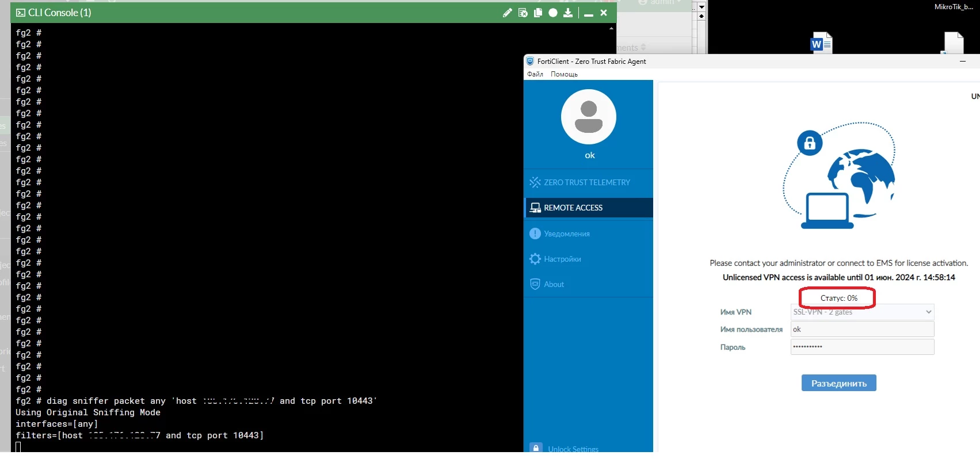980x459 pixels.
Task: Switch to the Remote Access tab
Action: coord(589,208)
